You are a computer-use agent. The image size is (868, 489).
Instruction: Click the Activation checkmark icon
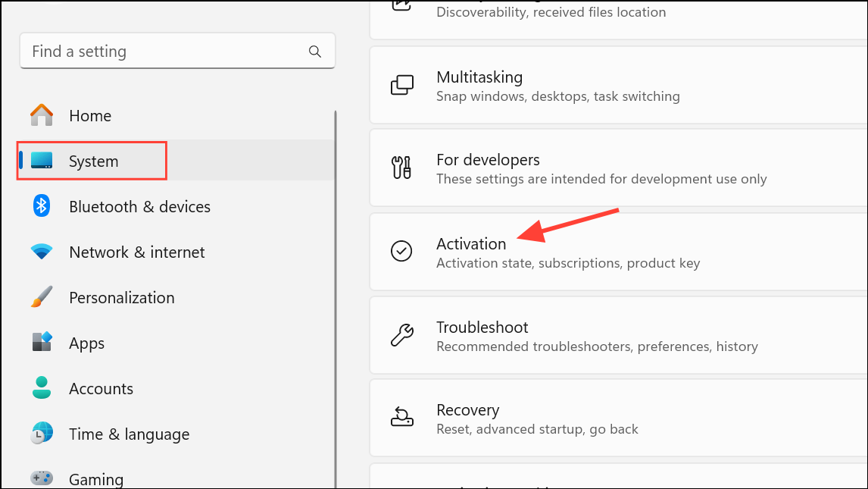401,251
